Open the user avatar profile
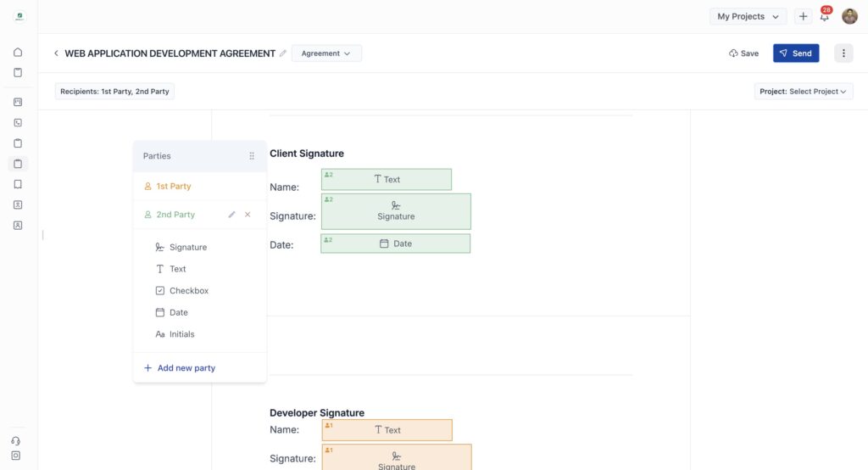 coord(849,17)
